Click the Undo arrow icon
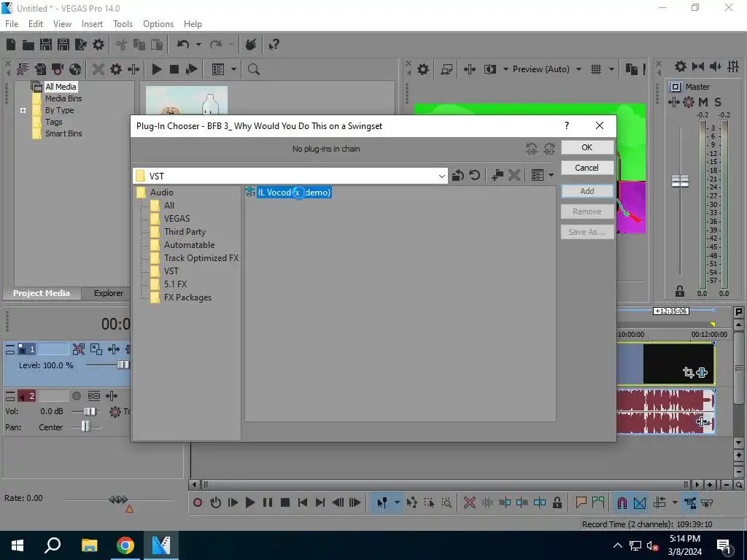Image resolution: width=747 pixels, height=560 pixels. tap(183, 44)
